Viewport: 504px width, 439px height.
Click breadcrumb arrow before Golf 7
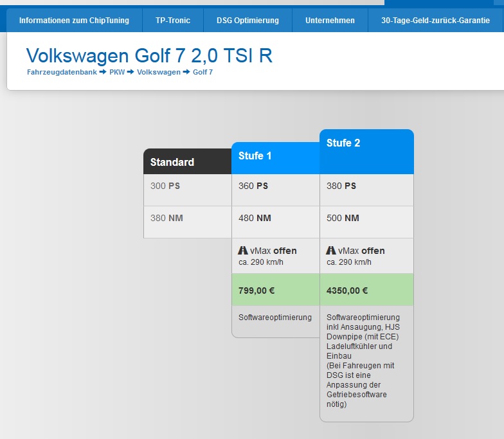(x=186, y=72)
